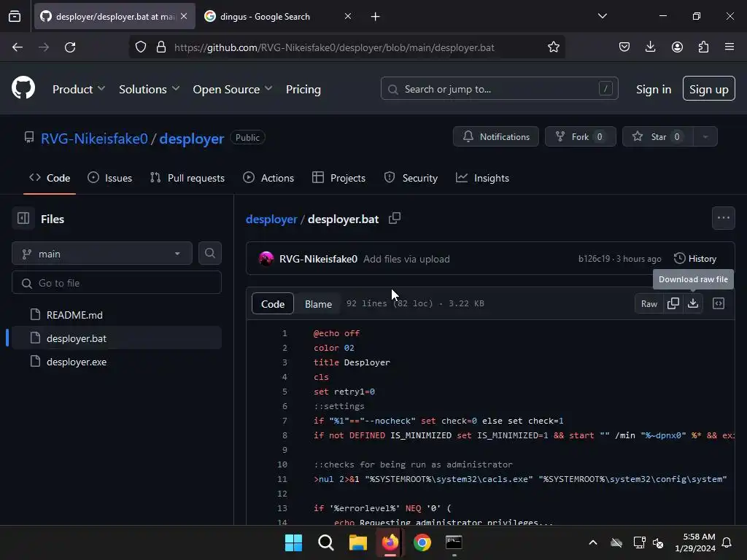The height and width of the screenshot is (560, 747).
Task: Click the Go to file input
Action: 117,283
